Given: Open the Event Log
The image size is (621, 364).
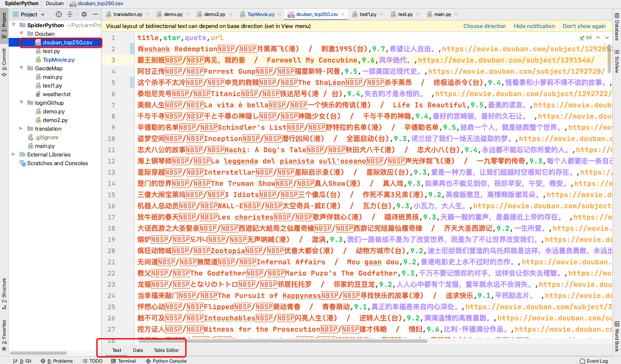Looking at the screenshot, I should 594,361.
